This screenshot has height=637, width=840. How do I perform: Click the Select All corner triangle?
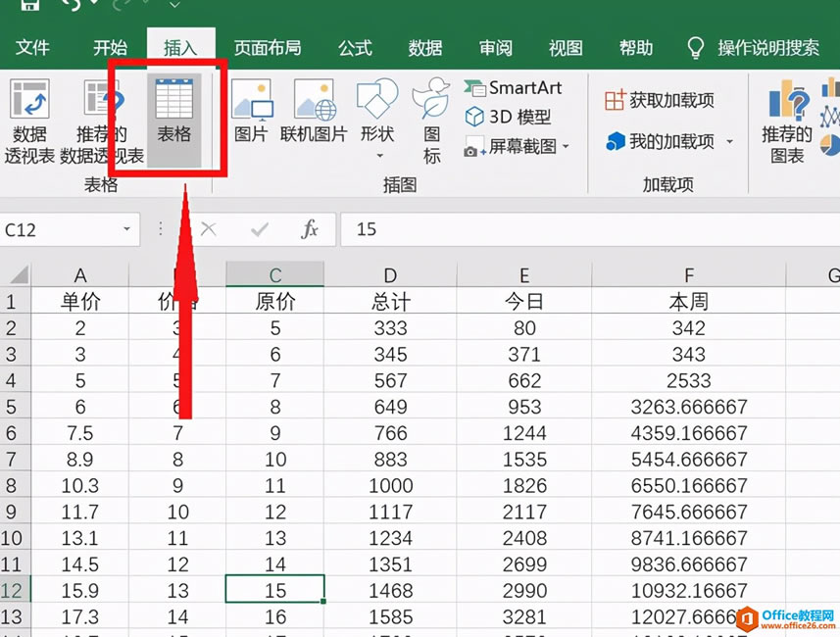[19, 274]
